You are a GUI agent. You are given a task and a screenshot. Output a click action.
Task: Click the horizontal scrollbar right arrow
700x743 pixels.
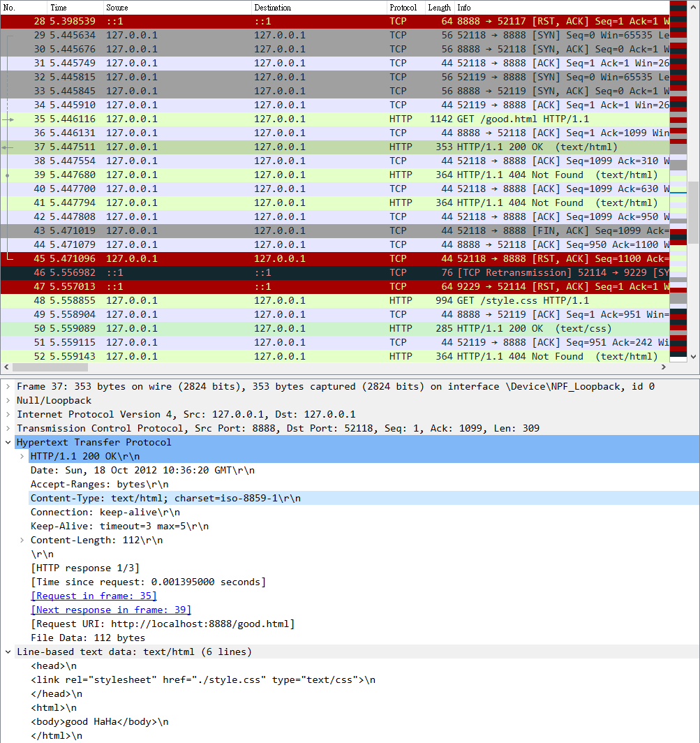[x=664, y=367]
